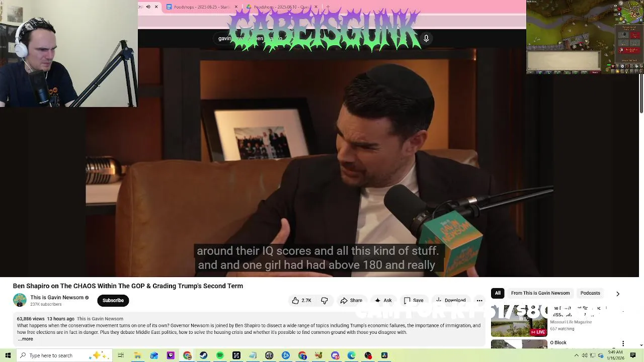Image resolution: width=644 pixels, height=362 pixels.
Task: Save video to a playlist
Action: [414, 300]
